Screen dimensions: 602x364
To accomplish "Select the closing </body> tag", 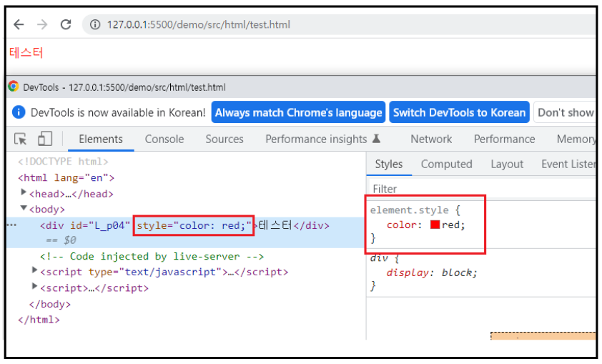I will tap(50, 304).
